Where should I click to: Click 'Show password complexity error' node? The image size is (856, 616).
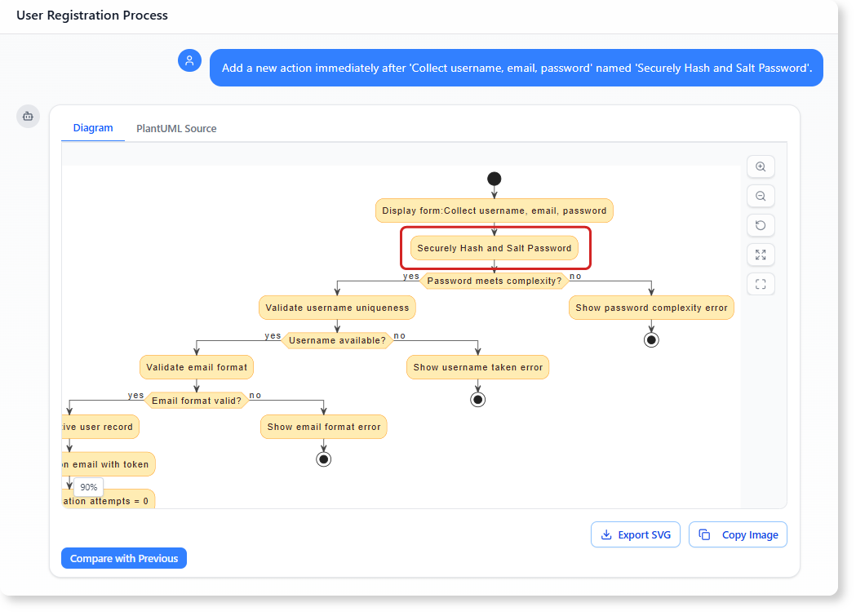pos(651,308)
